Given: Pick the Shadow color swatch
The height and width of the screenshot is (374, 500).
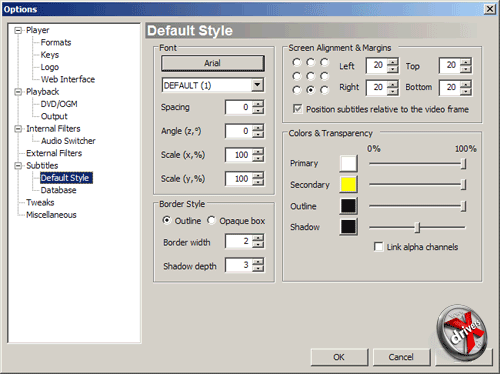Looking at the screenshot, I should point(348,227).
